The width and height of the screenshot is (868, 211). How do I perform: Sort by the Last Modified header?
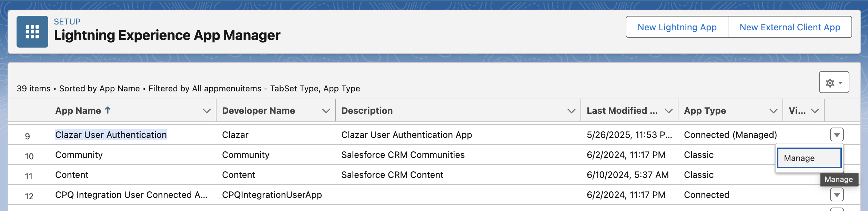tap(622, 111)
